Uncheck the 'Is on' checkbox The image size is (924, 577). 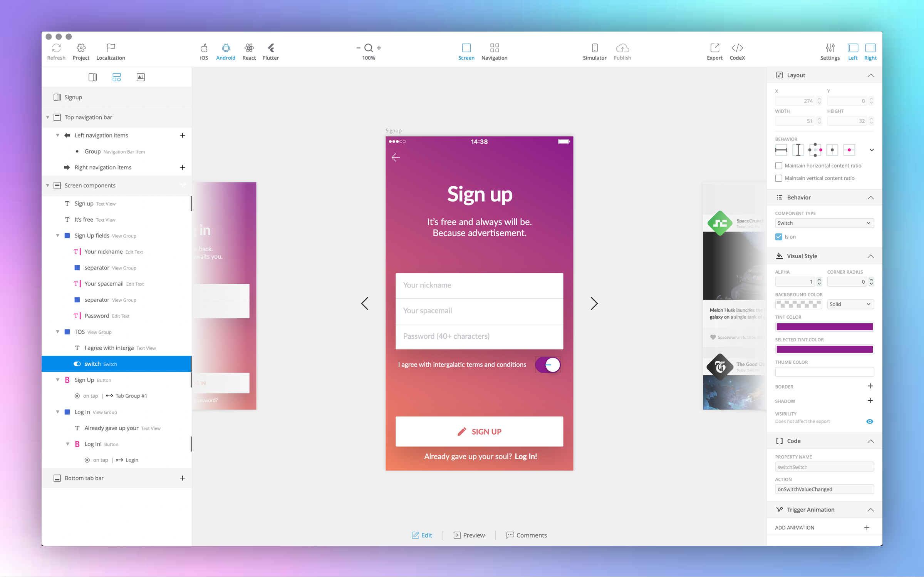click(779, 237)
